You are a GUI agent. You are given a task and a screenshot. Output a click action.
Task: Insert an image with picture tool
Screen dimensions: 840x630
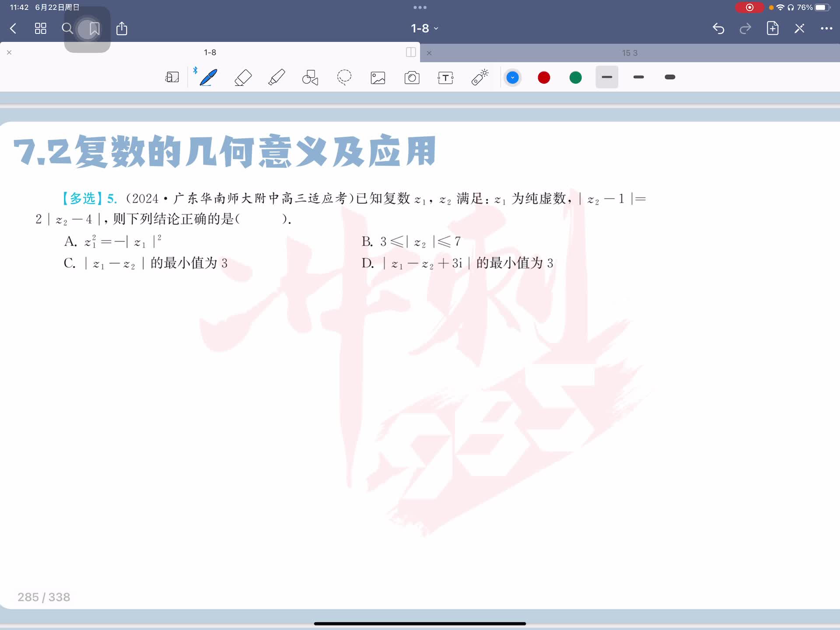(x=378, y=77)
